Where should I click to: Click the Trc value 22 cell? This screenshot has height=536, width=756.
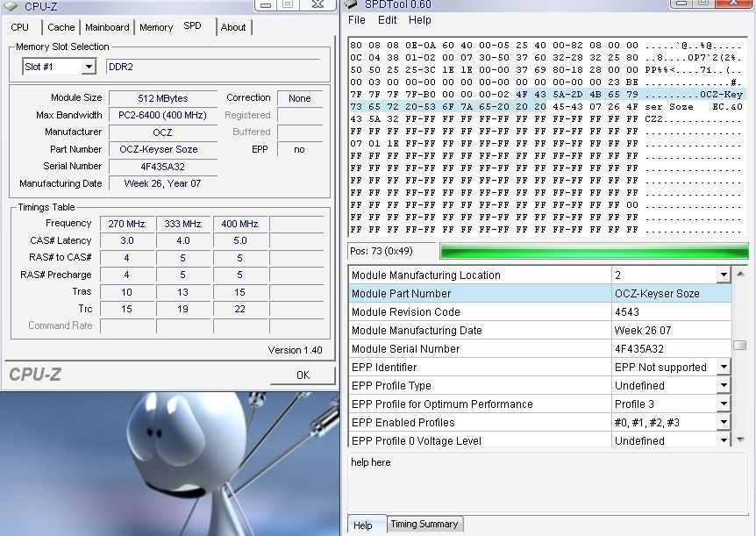click(x=239, y=309)
